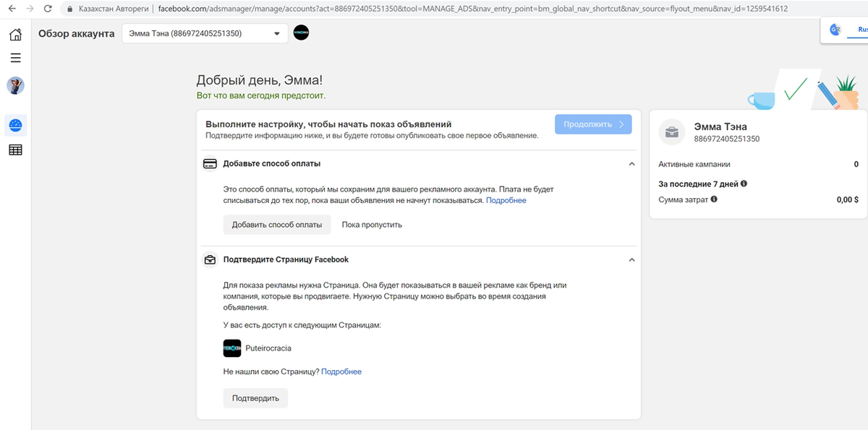
Task: Click 'Эмма Тэна' name in account card
Action: click(720, 126)
